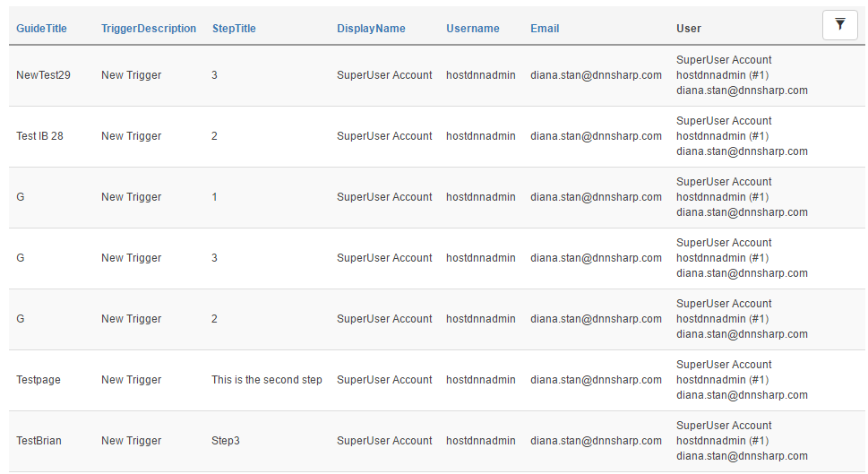Sort by TriggerDescription column header
The image size is (868, 474).
[x=149, y=29]
